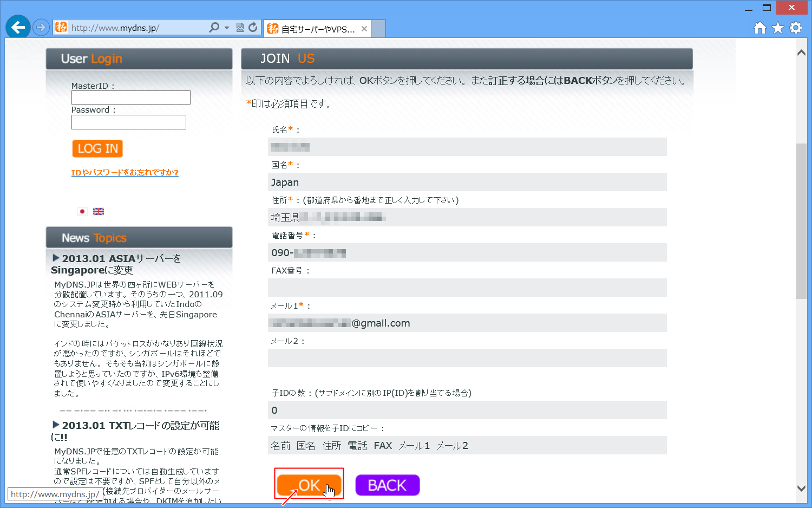Open the Tools gear icon
This screenshot has width=812, height=508.
(x=795, y=28)
